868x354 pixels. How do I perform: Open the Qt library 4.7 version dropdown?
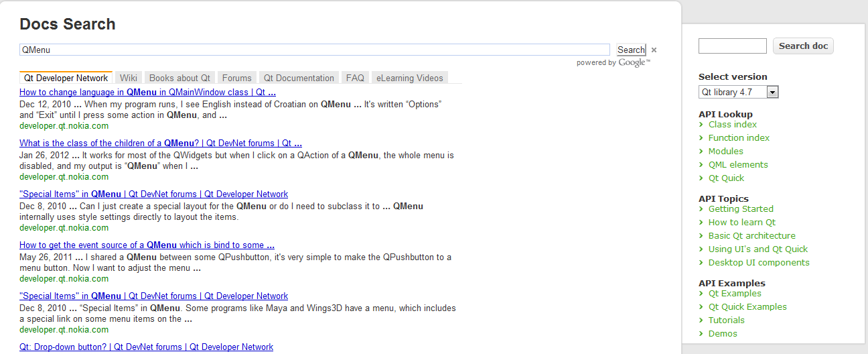click(739, 92)
